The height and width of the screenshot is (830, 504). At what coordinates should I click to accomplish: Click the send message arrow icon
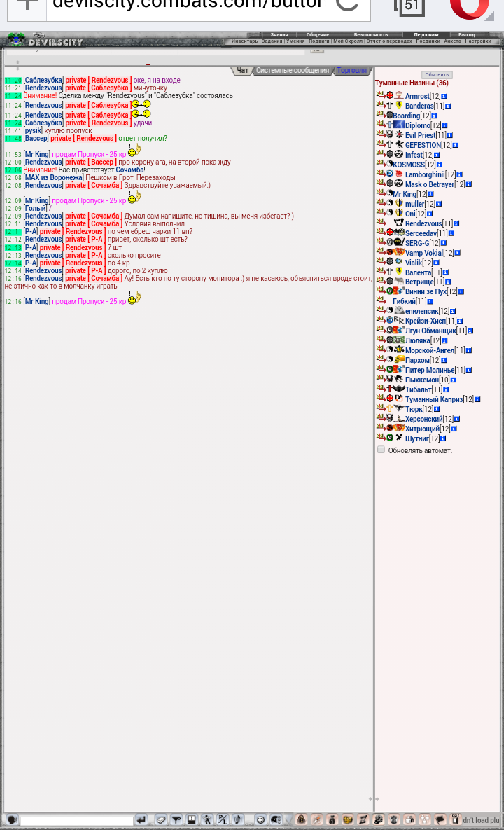141,819
